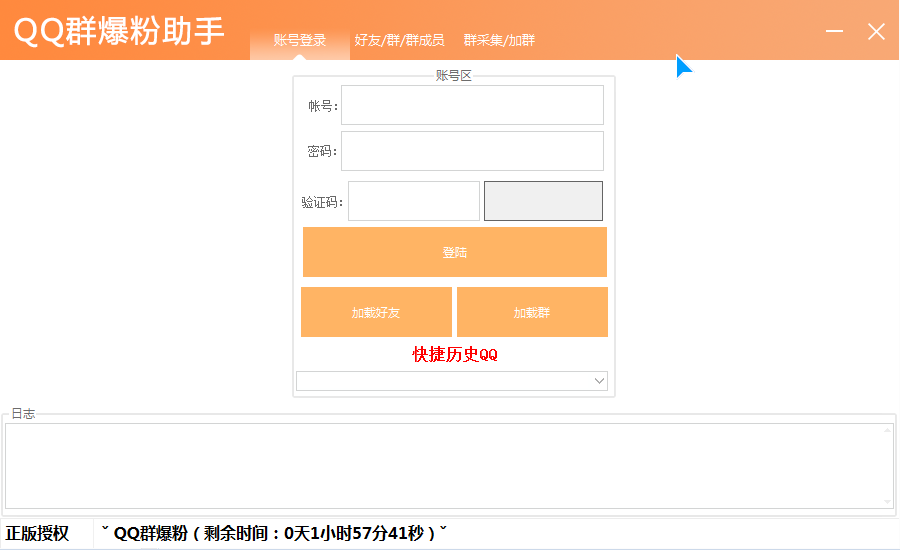This screenshot has width=900, height=550.
Task: Click the 加载好友 button
Action: pos(376,312)
